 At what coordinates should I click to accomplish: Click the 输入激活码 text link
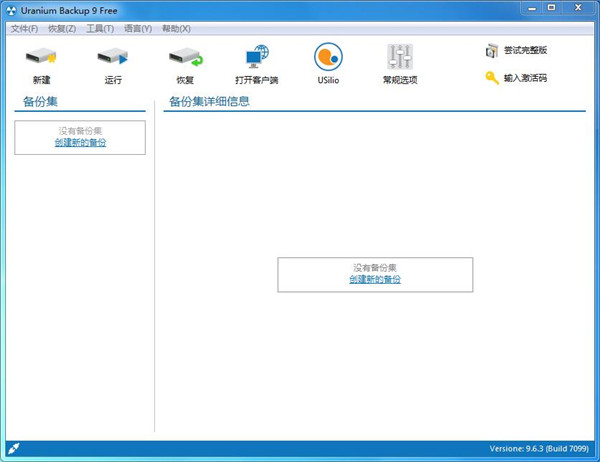[525, 78]
